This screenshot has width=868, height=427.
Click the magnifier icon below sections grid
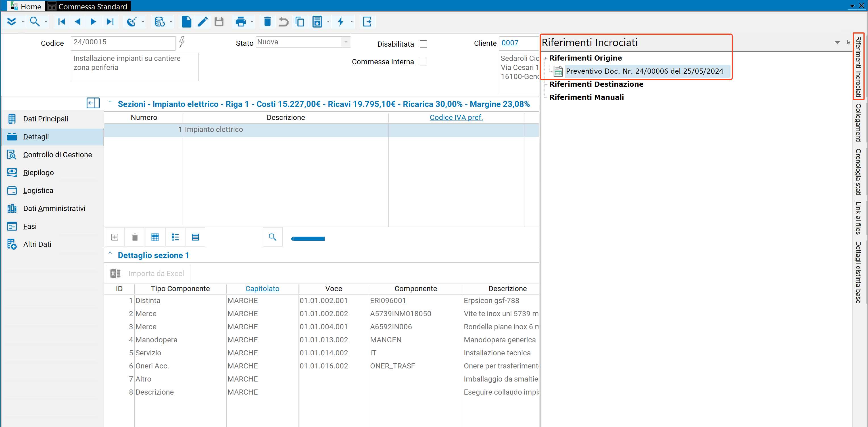tap(272, 237)
